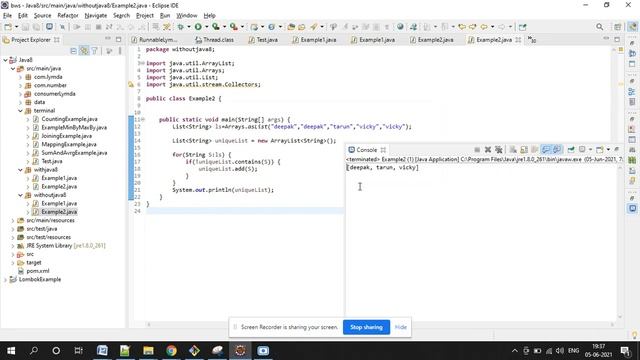The image size is (640, 360).
Task: Toggle Show Console on standard output change
Action: [x=546, y=150]
